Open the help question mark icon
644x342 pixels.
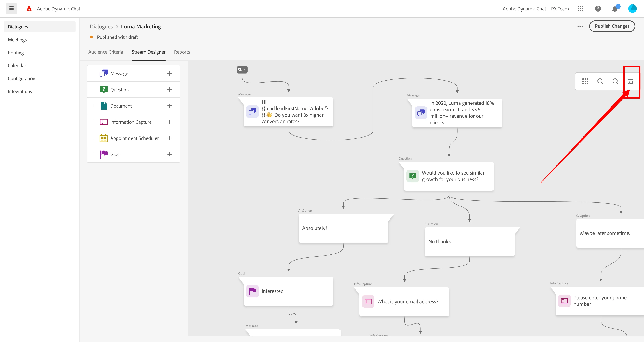(x=598, y=9)
